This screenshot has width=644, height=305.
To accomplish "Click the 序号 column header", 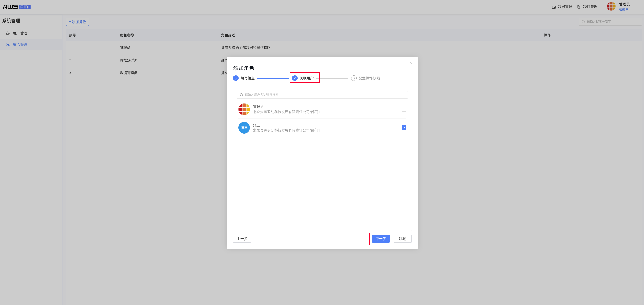I will pos(73,35).
